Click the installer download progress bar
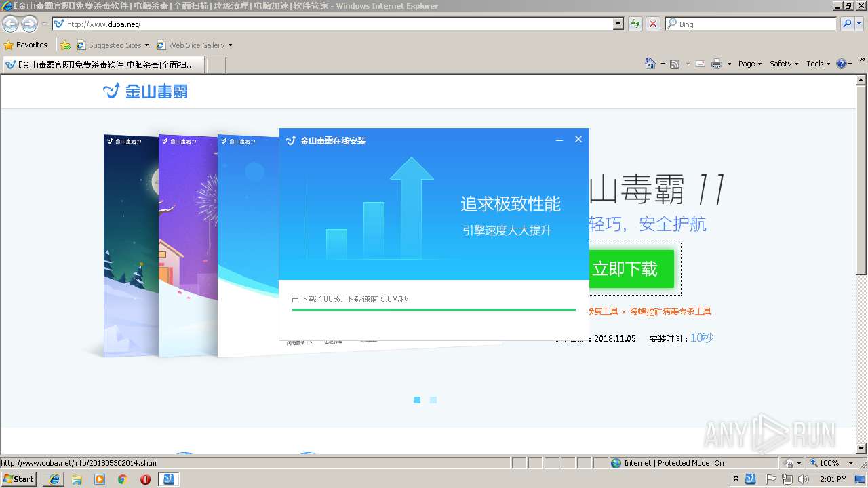Viewport: 868px width, 488px height. point(433,310)
